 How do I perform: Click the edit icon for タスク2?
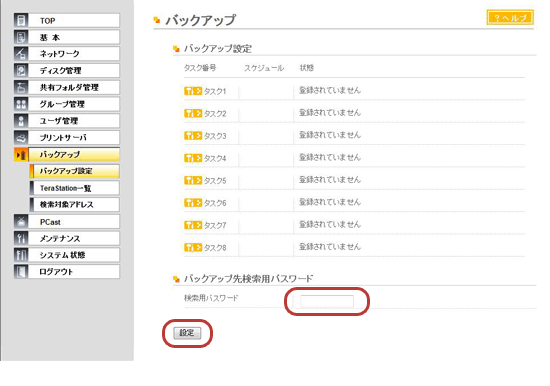[x=193, y=114]
